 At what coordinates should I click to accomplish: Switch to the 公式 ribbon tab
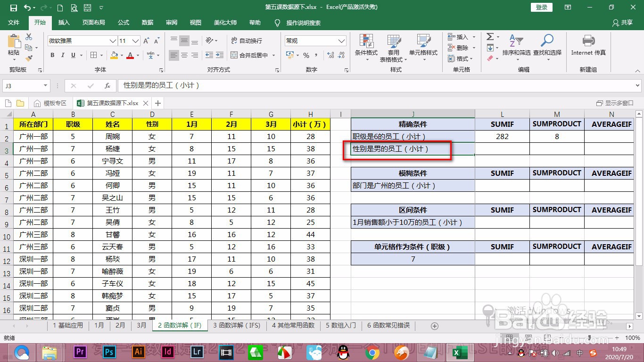(123, 22)
